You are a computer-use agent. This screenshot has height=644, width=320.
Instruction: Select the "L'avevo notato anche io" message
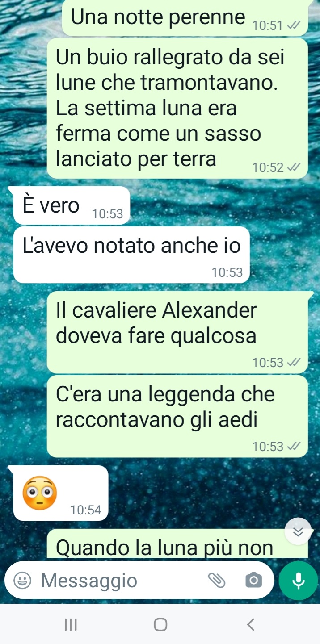(131, 255)
